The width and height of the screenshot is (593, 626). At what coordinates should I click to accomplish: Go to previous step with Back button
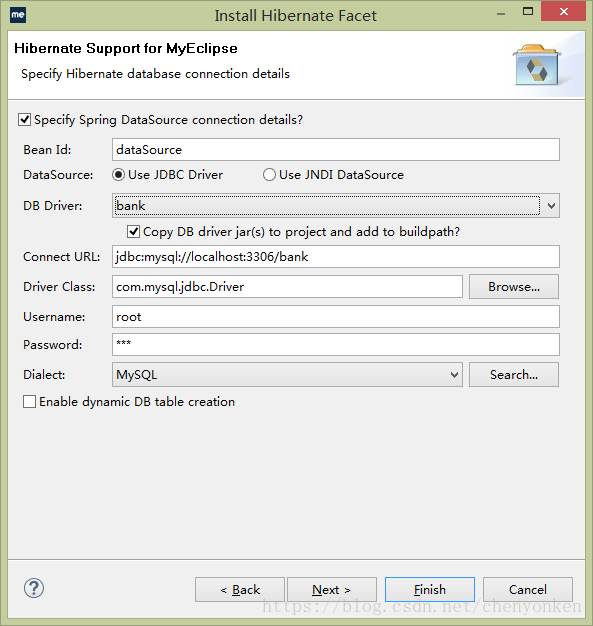tap(240, 589)
